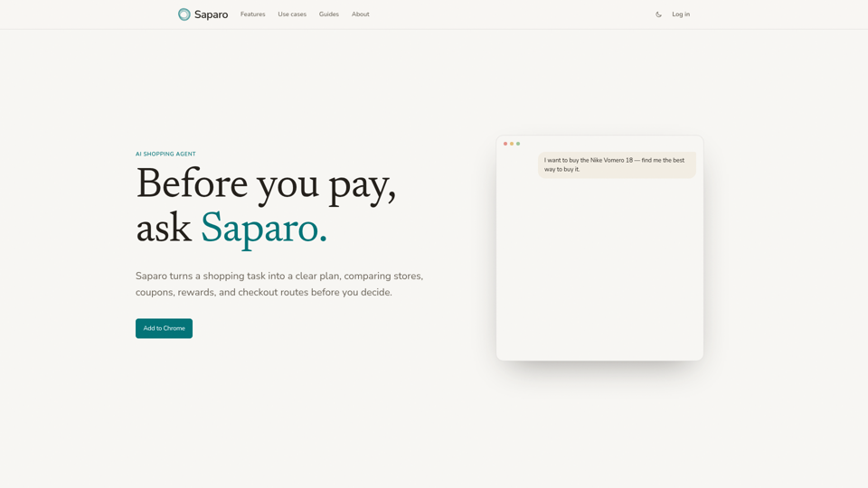The width and height of the screenshot is (868, 488).
Task: Click the 'Before you pay,' headline text
Action: [x=266, y=184]
